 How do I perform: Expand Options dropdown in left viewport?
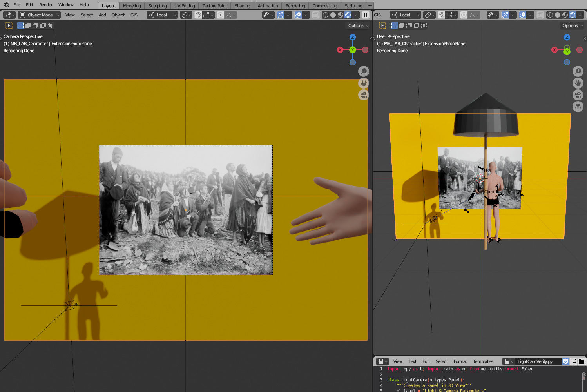(x=358, y=25)
